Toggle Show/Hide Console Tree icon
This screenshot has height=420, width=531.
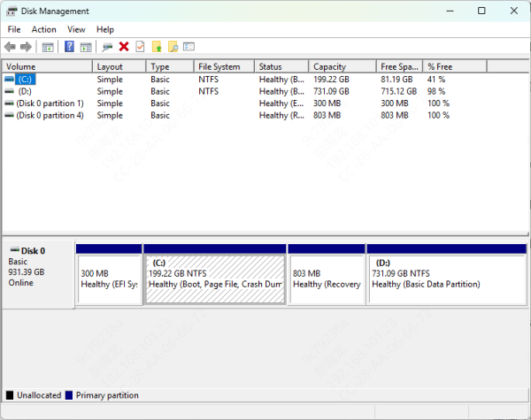click(48, 47)
